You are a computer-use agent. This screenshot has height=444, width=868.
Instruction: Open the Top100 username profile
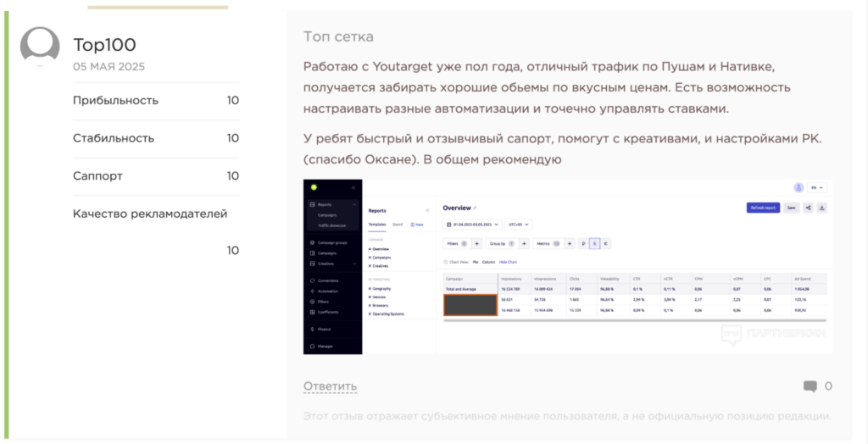pyautogui.click(x=104, y=45)
